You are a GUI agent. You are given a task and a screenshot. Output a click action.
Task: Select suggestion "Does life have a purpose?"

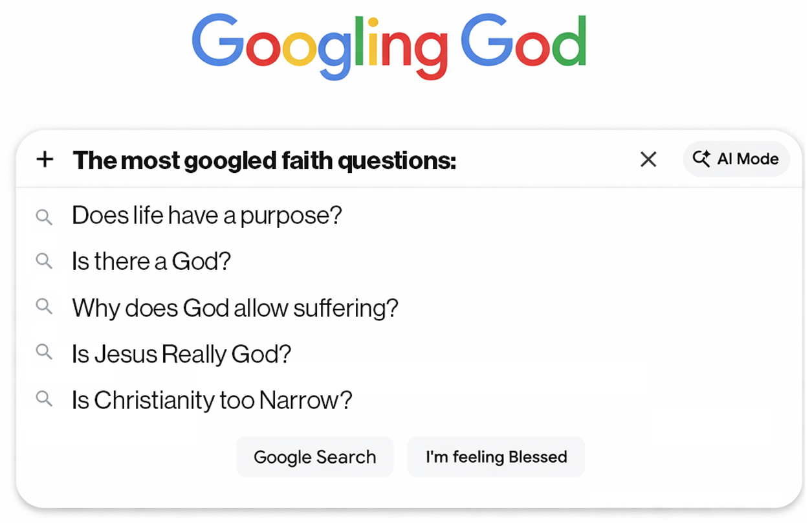(206, 216)
